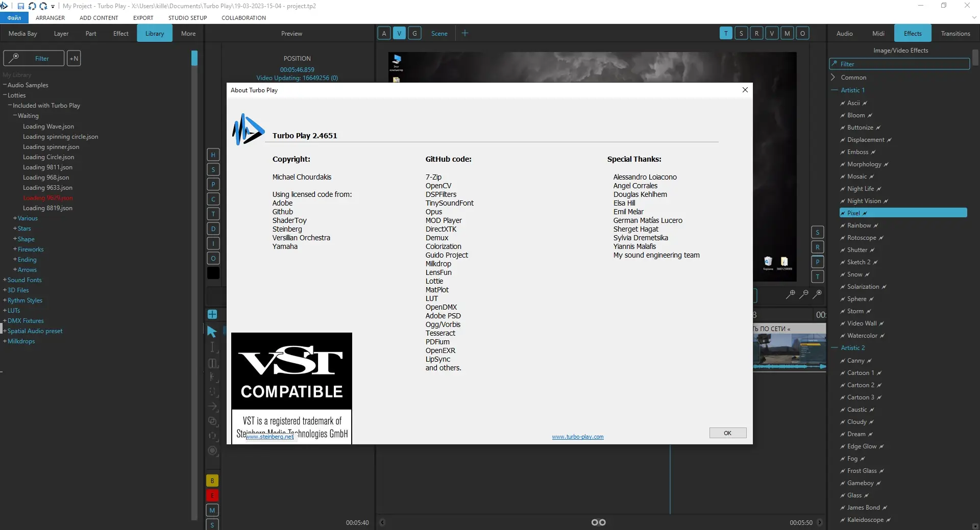Viewport: 980px width, 530px height.
Task: Click the yellow B button
Action: pos(212,481)
